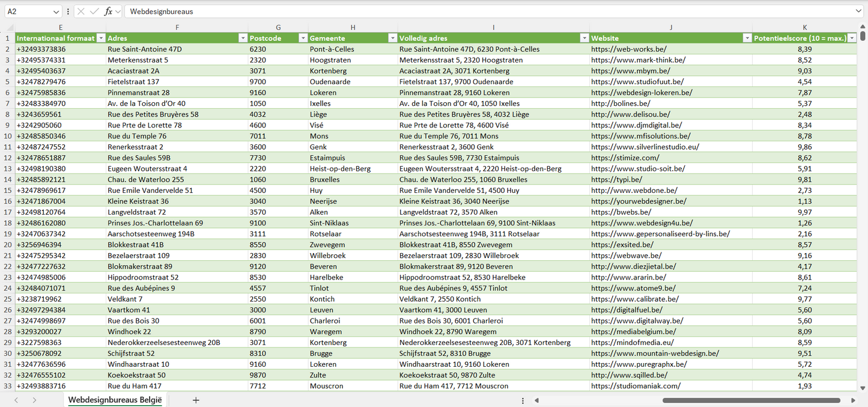This screenshot has width=868, height=407.
Task: Open the Name Box dropdown arrow
Action: tap(56, 11)
